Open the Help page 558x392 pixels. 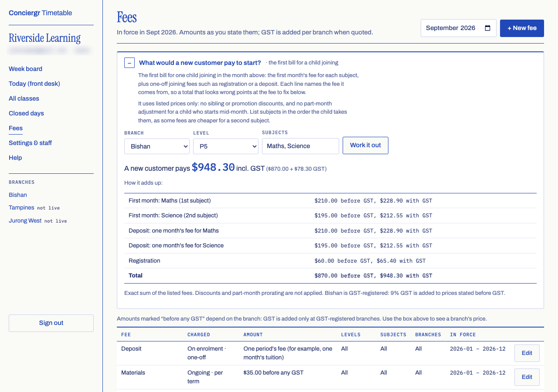click(15, 158)
